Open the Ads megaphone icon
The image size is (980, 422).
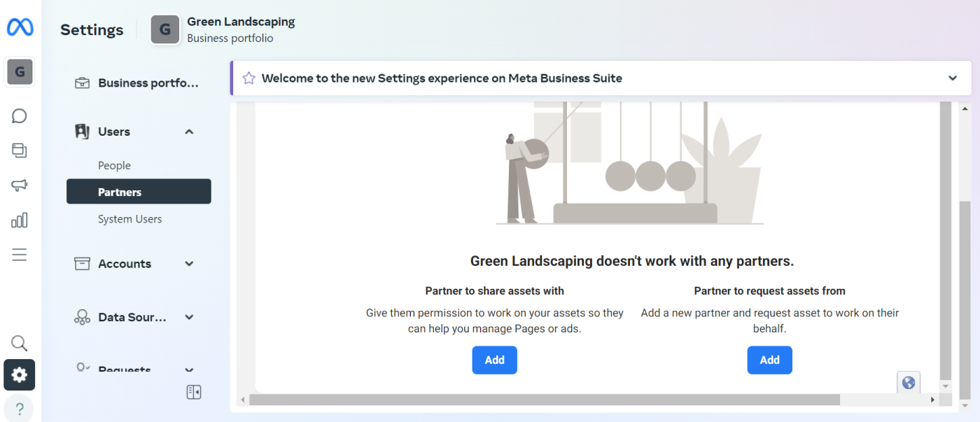point(20,185)
